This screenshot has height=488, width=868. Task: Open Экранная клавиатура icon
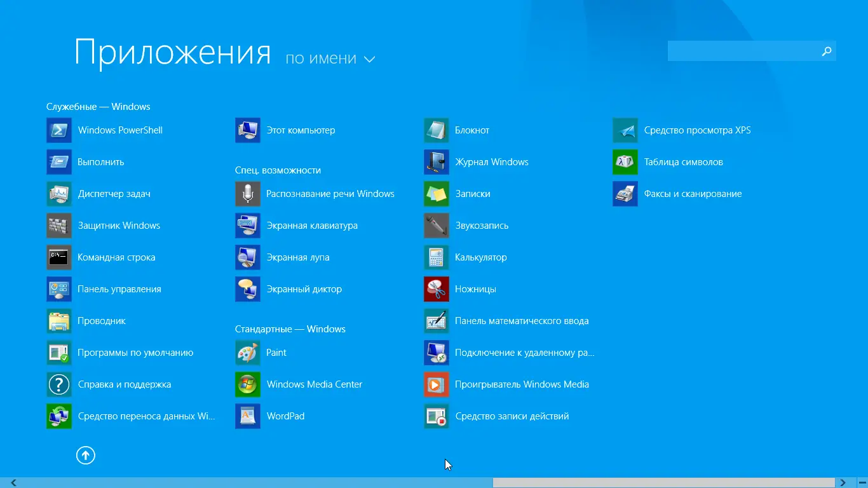tap(248, 226)
